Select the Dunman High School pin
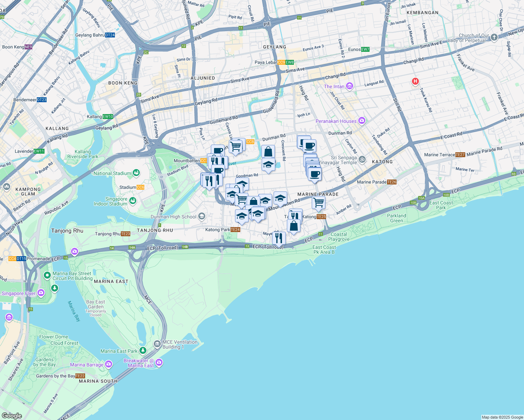 pyautogui.click(x=201, y=216)
